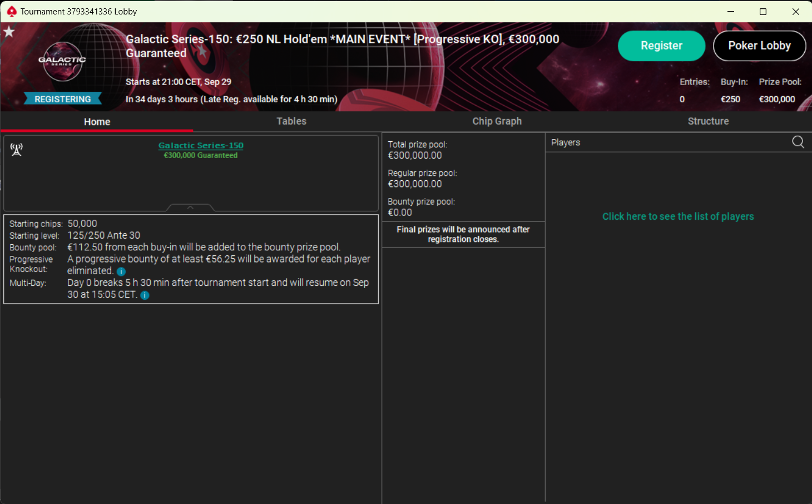
Task: Click the Regular prize pool value
Action: pyautogui.click(x=415, y=184)
